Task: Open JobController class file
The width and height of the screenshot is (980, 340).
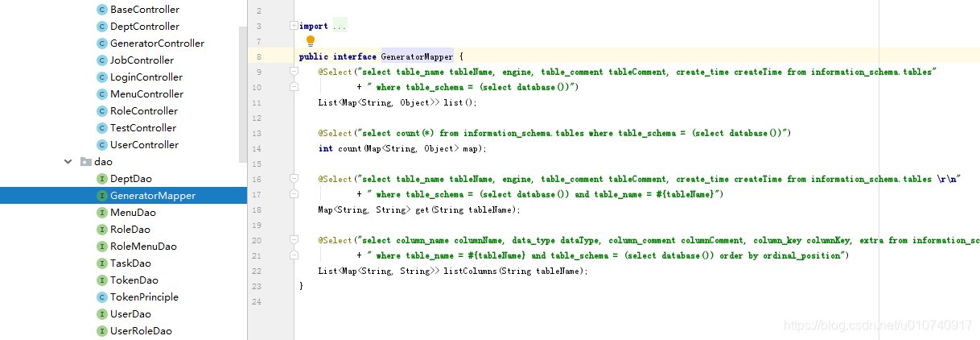Action: point(142,60)
